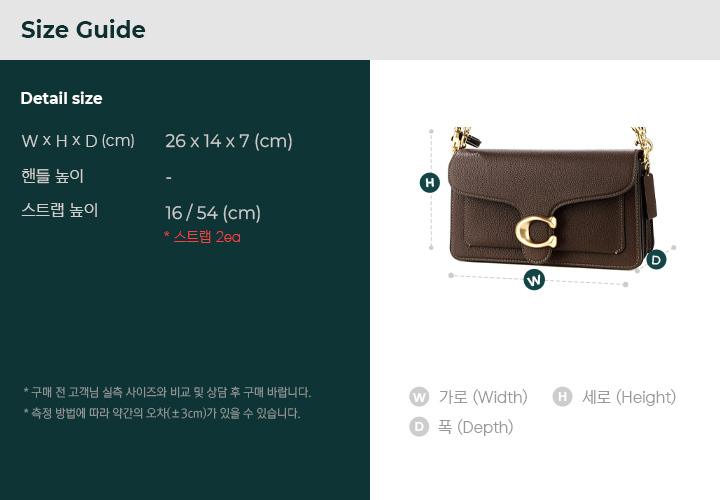Click the grey D legend icon
720x500 pixels.
(419, 427)
